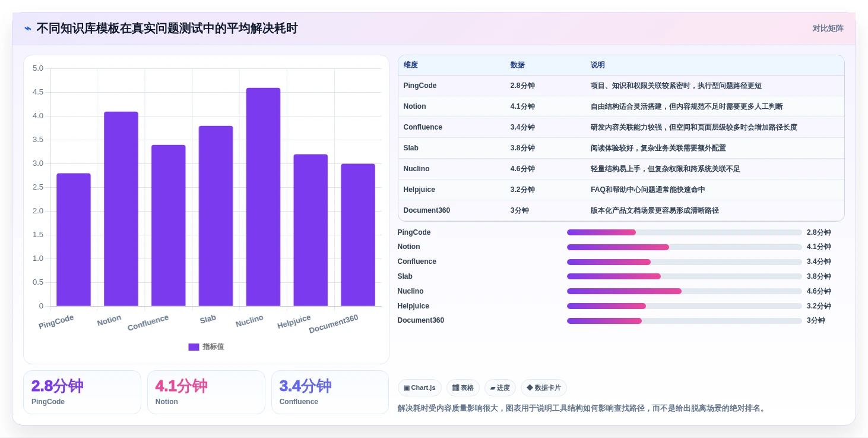
Task: Click the Confluence progress bar
Action: click(684, 262)
